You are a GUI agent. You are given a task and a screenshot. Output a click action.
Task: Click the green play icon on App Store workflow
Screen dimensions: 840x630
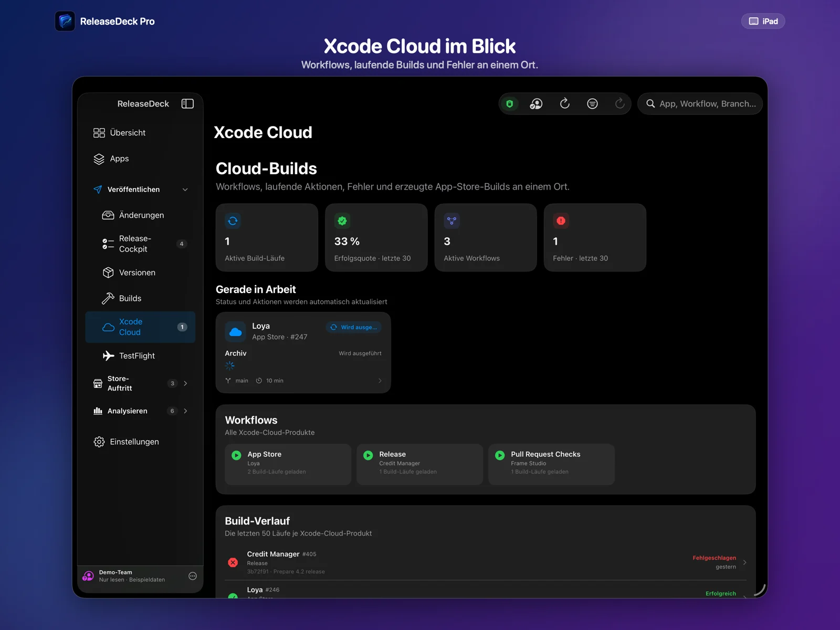[236, 455]
